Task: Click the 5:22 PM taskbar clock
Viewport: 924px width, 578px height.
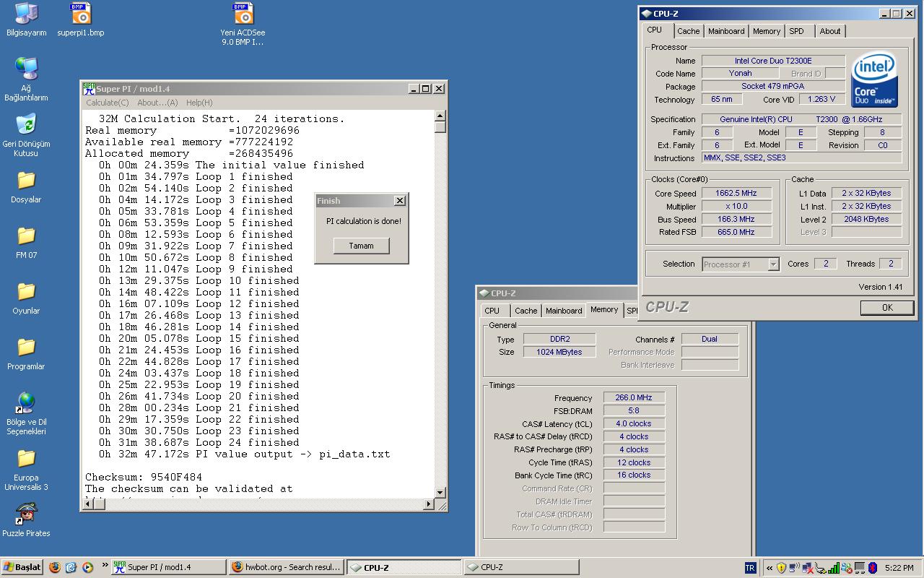Action: coord(899,568)
